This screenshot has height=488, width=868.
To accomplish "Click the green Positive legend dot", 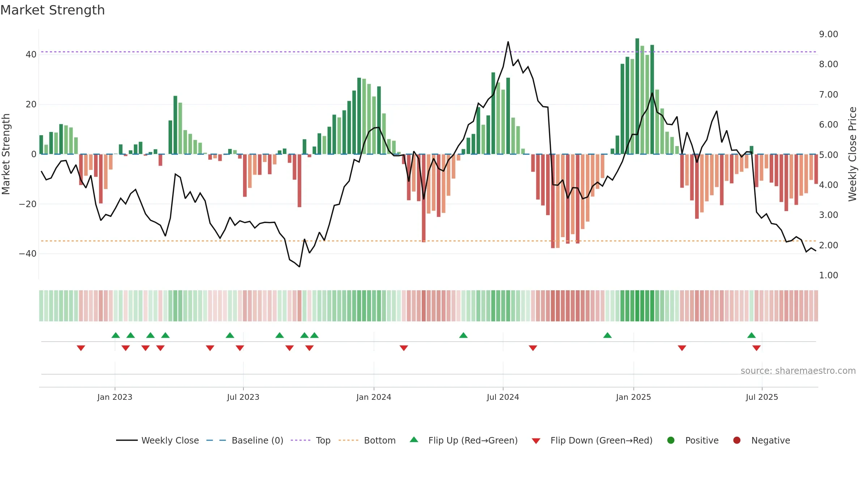I will pyautogui.click(x=671, y=440).
